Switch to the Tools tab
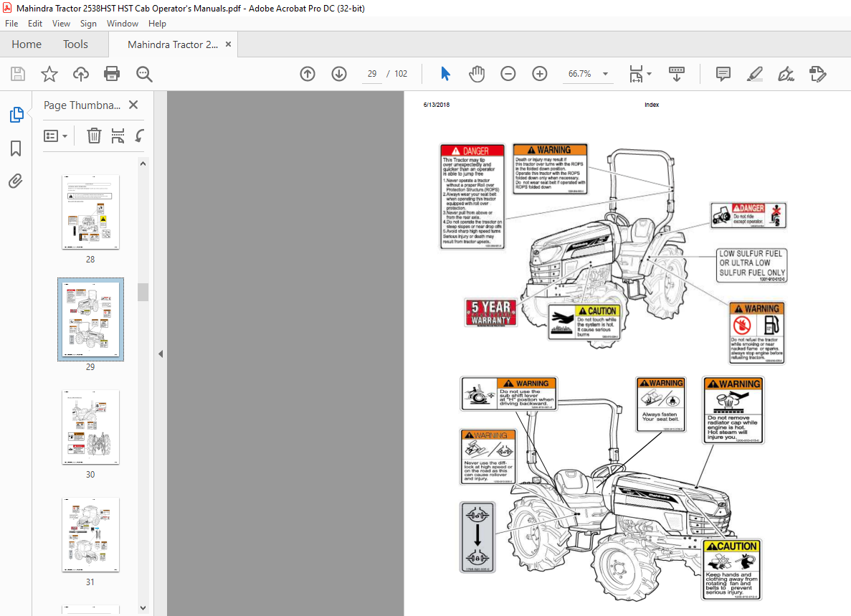 coord(75,44)
